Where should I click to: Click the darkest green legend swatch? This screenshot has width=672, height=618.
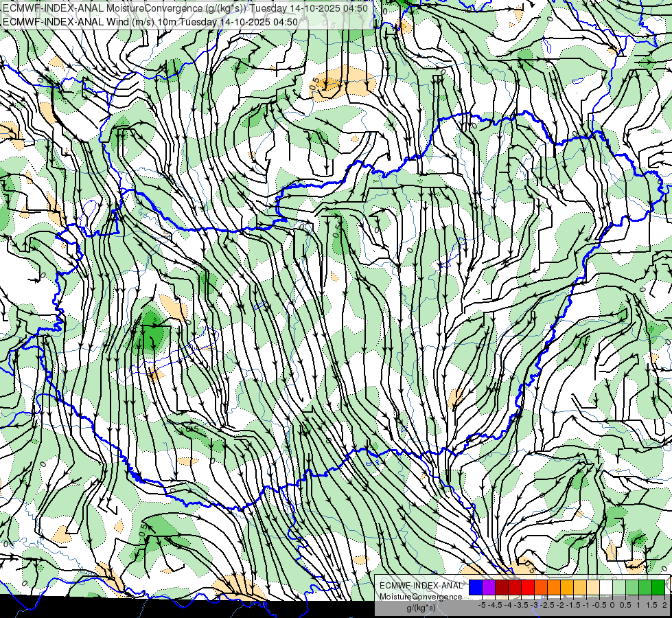658,587
